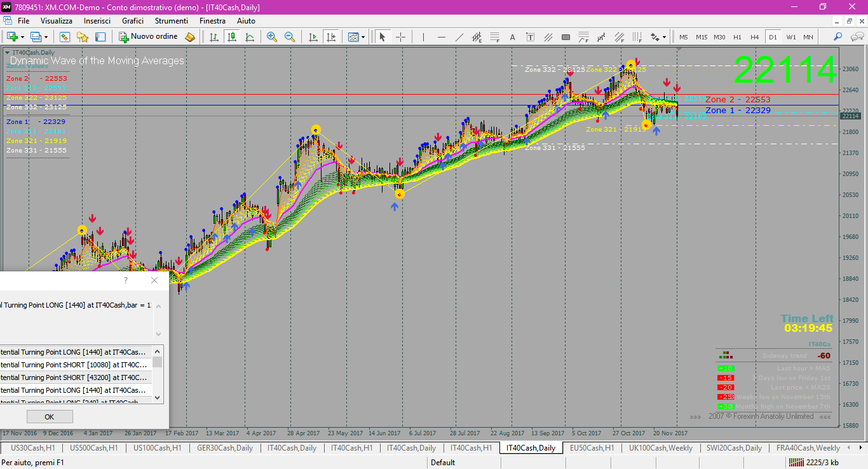Switch to M5 timeframe

click(x=683, y=37)
